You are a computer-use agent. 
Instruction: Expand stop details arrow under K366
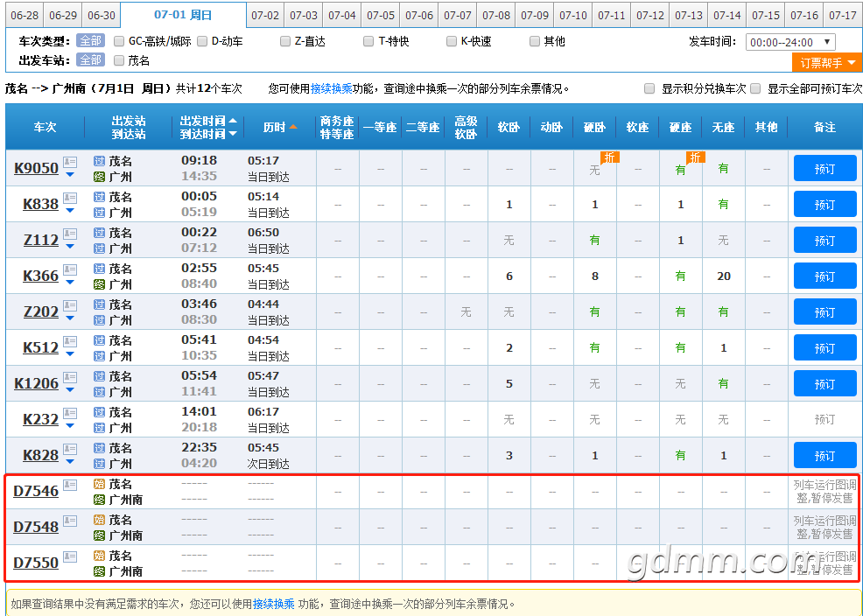[70, 282]
